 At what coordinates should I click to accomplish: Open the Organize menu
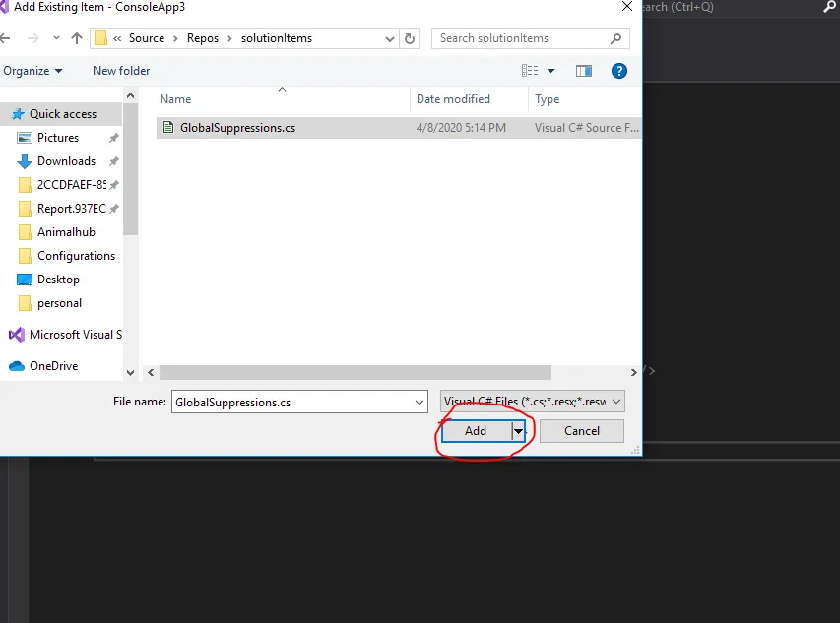(32, 71)
